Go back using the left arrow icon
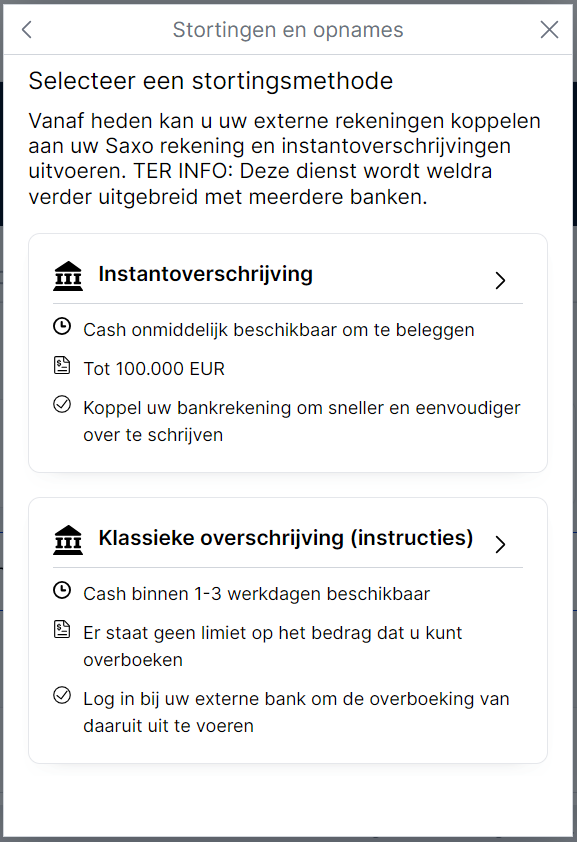 27,30
